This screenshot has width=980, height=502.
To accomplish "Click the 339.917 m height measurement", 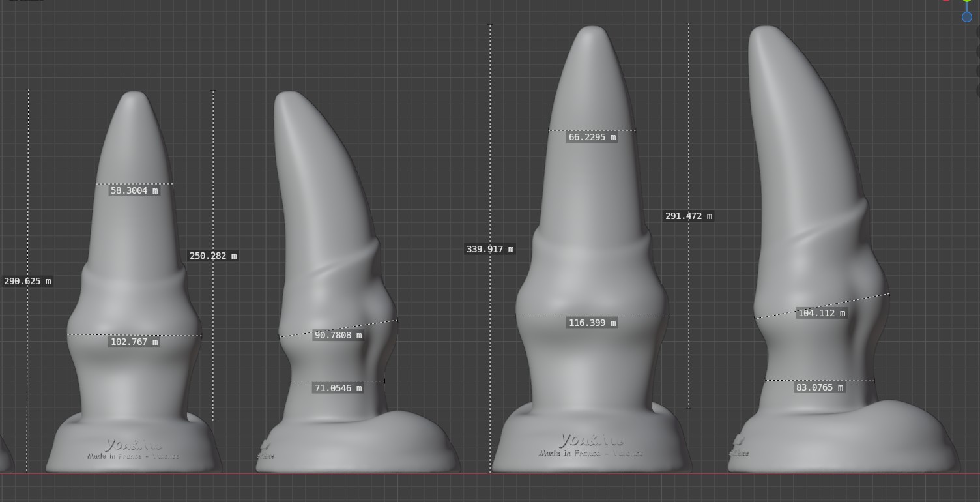I will [490, 249].
